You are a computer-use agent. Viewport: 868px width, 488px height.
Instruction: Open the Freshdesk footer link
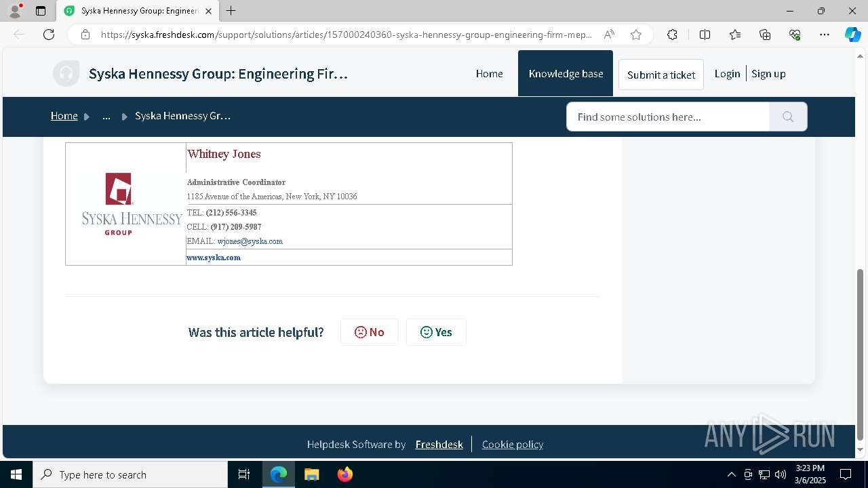(x=439, y=445)
